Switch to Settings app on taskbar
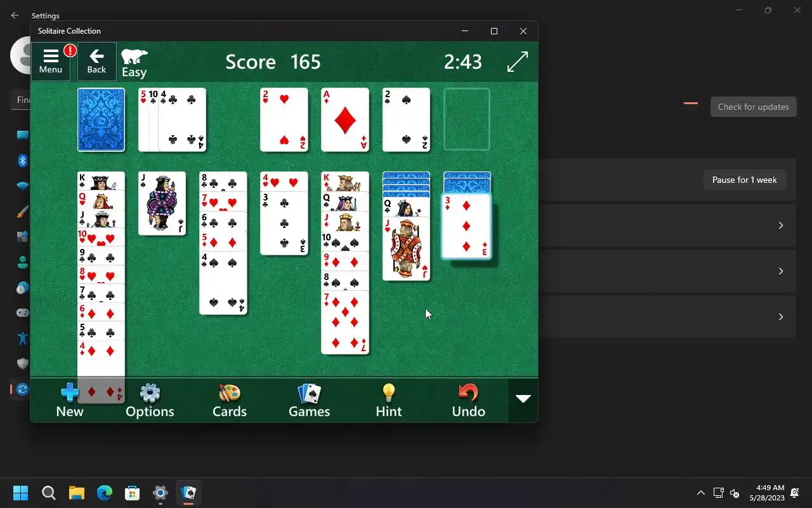Image resolution: width=812 pixels, height=508 pixels. (160, 493)
